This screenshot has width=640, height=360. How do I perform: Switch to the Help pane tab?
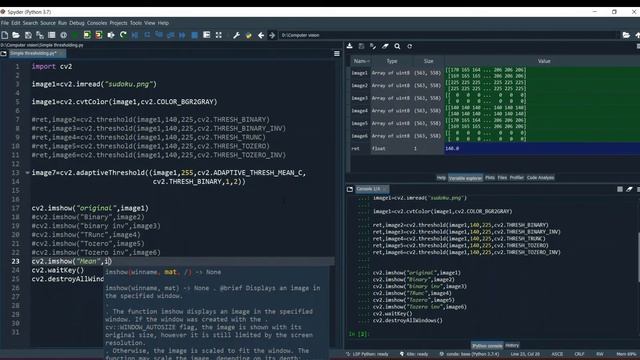(x=441, y=178)
